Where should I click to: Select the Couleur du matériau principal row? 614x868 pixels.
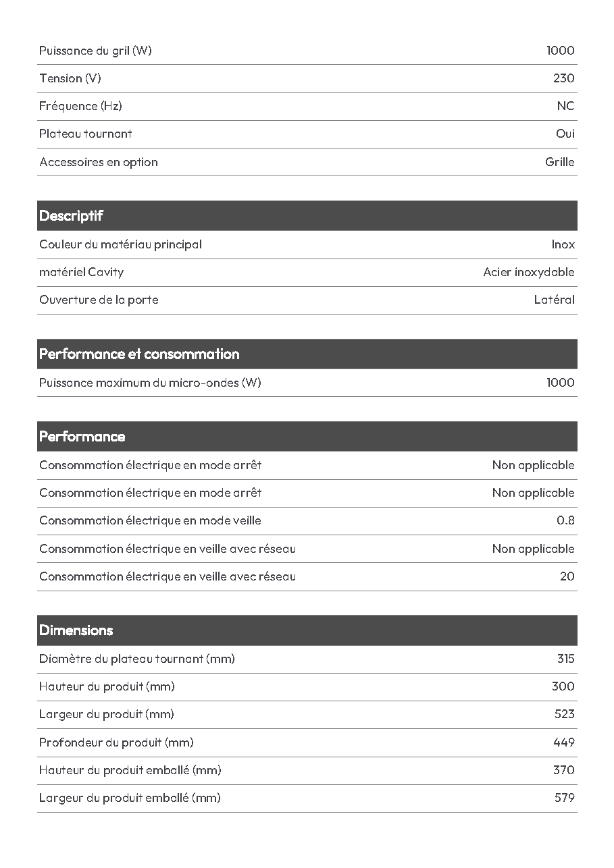[x=307, y=244]
